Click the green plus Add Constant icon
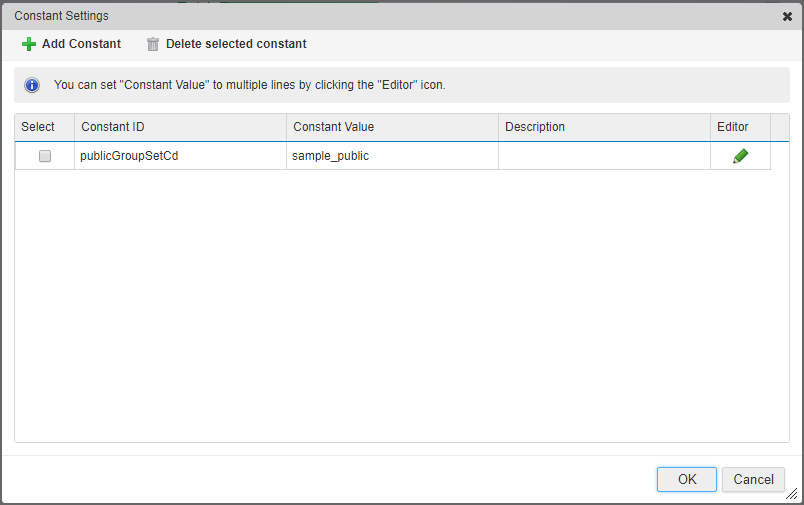Viewport: 804px width, 505px height. pos(29,44)
